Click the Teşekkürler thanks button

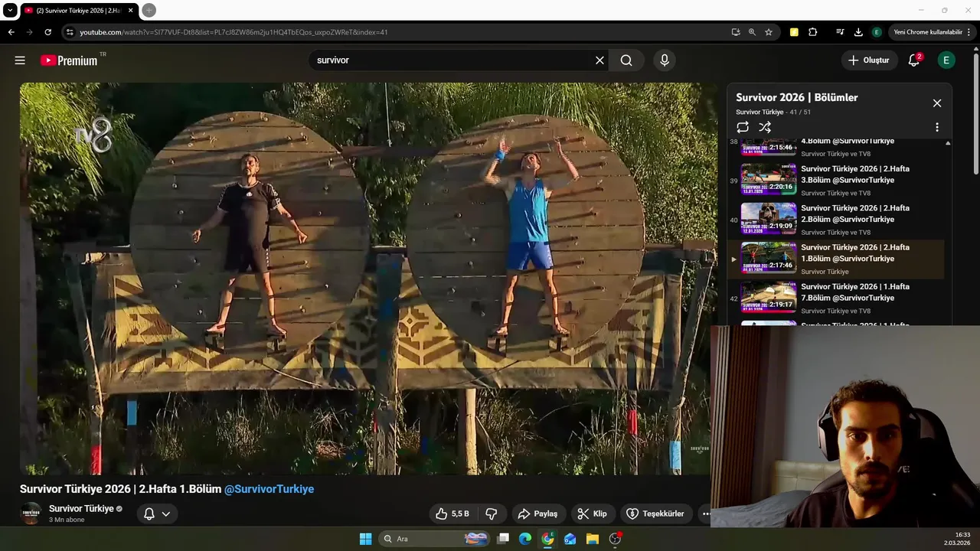click(655, 514)
